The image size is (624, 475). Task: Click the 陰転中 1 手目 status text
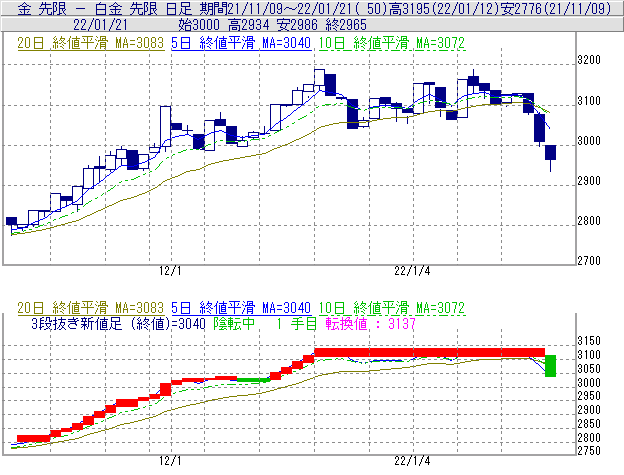[x=265, y=324]
